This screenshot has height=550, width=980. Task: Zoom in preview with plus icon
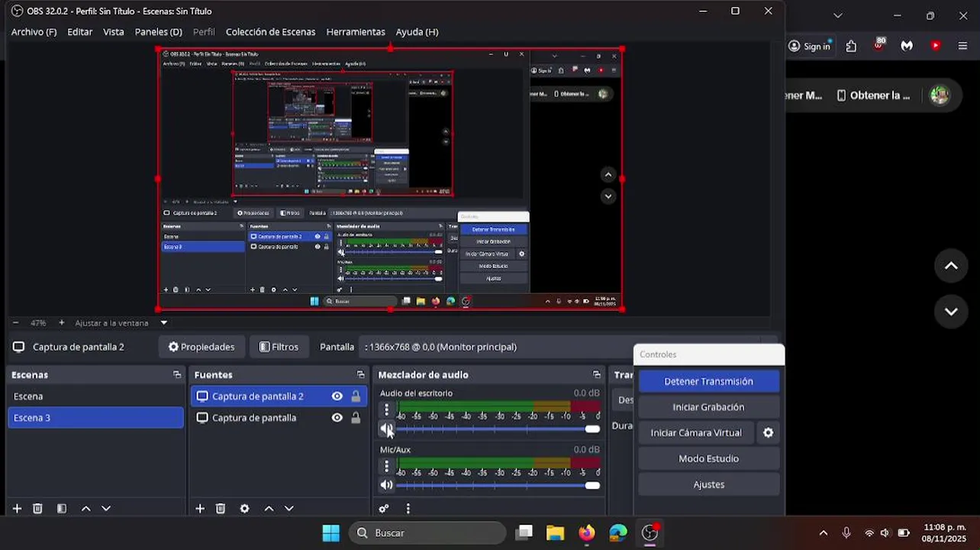(62, 322)
